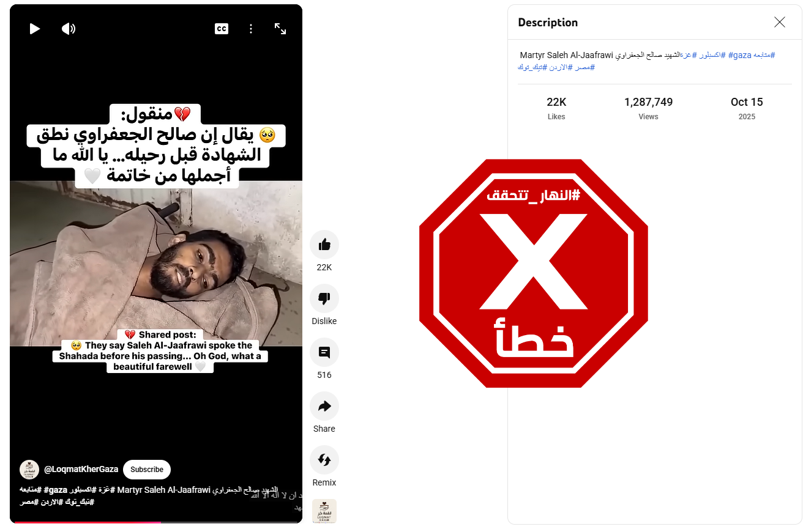Share the video using arrow icon
Viewport: 803px width, 532px height.
(x=324, y=406)
